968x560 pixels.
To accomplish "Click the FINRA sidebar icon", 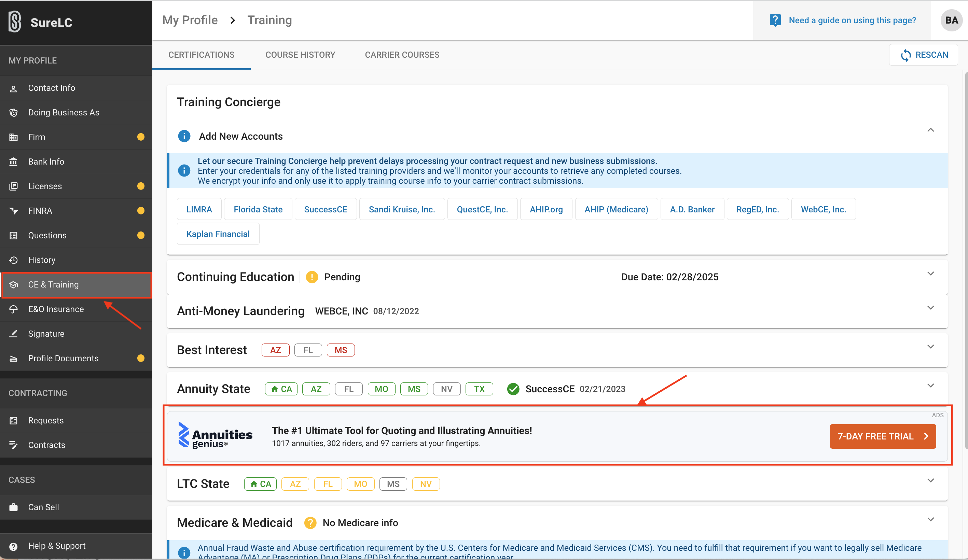I will 13,211.
